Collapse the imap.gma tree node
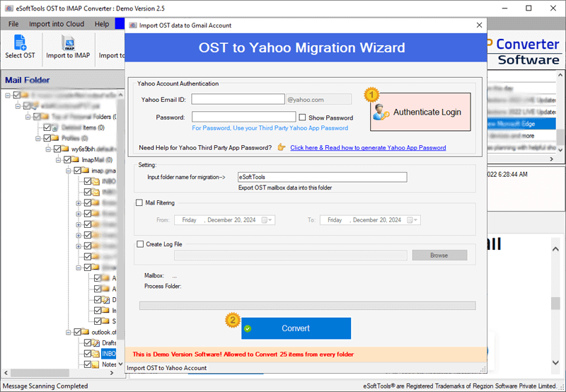Image resolution: width=566 pixels, height=392 pixels. point(68,171)
